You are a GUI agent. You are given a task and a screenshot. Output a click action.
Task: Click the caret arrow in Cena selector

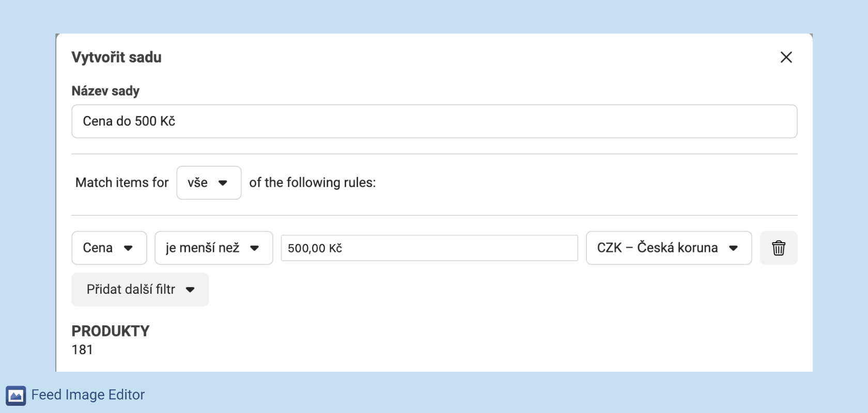(129, 248)
